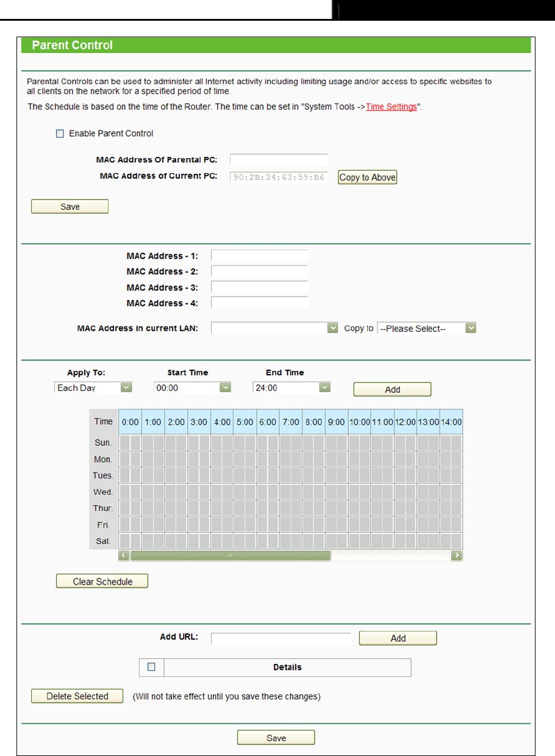Image resolution: width=555 pixels, height=756 pixels.
Task: Click Add next to the URL field
Action: [398, 638]
